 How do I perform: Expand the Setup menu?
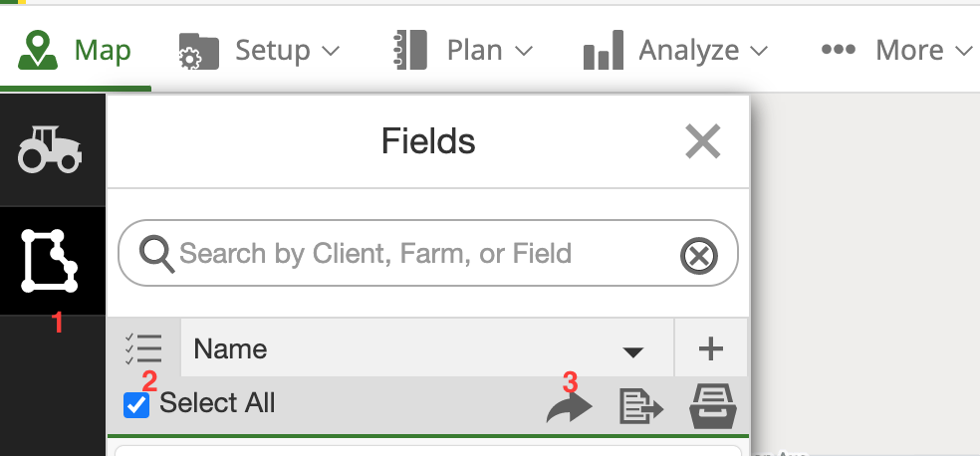[x=259, y=50]
